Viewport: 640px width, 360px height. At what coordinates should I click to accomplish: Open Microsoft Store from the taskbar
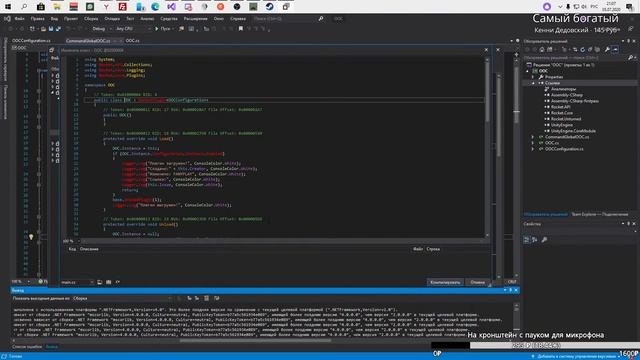[41, 7]
